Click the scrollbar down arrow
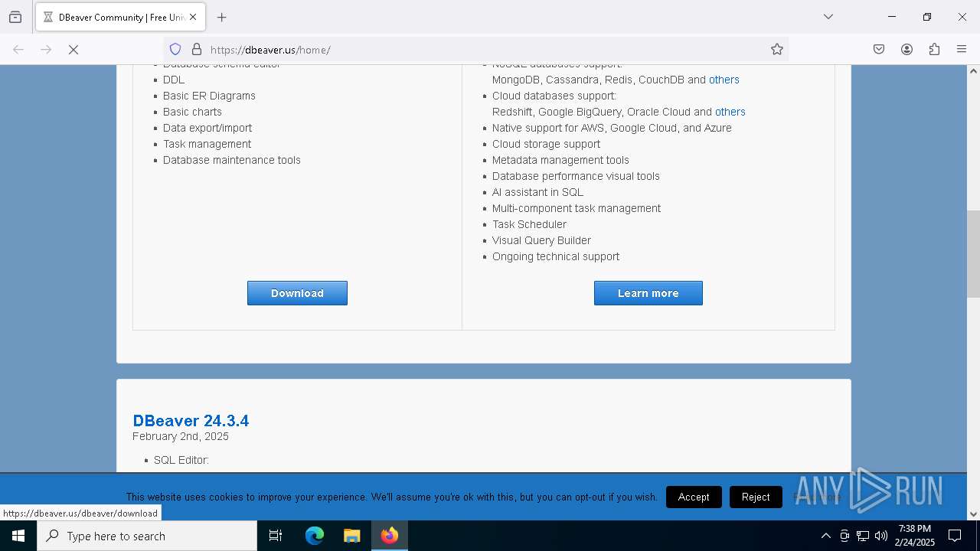This screenshot has height=551, width=980. pyautogui.click(x=973, y=514)
